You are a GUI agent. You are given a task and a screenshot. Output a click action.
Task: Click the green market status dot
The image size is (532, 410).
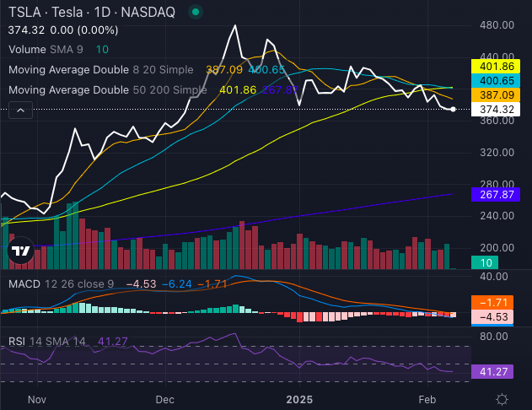[196, 13]
